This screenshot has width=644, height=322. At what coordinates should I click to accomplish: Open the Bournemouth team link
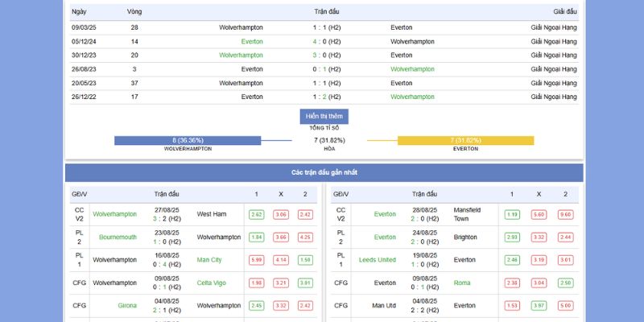118,237
